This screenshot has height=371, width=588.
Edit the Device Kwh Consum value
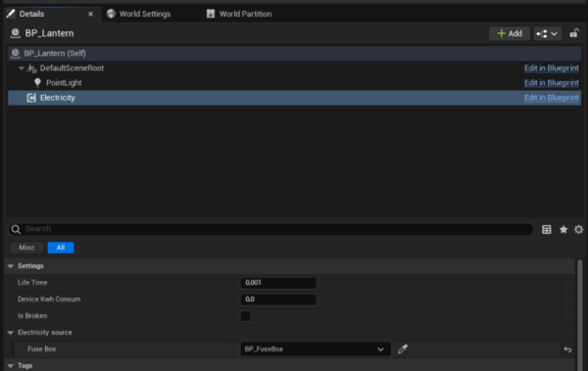(278, 299)
